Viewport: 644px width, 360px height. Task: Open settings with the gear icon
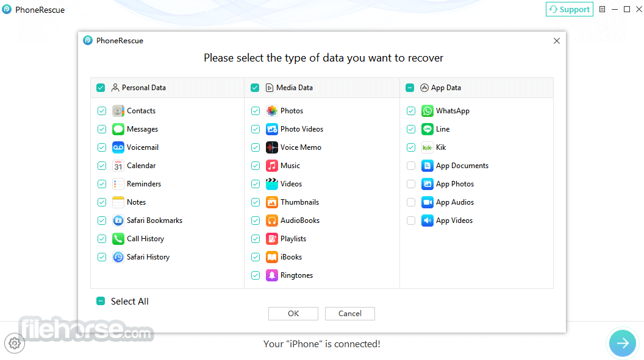click(15, 343)
